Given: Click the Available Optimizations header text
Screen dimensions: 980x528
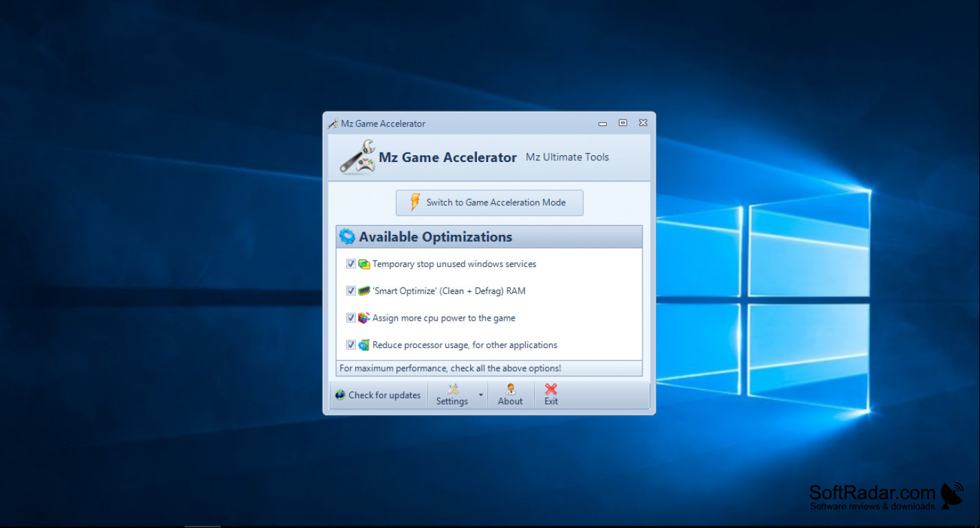Looking at the screenshot, I should click(x=436, y=237).
